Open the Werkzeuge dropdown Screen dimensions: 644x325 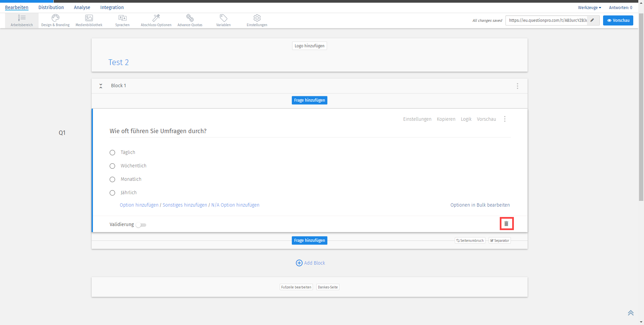point(589,7)
